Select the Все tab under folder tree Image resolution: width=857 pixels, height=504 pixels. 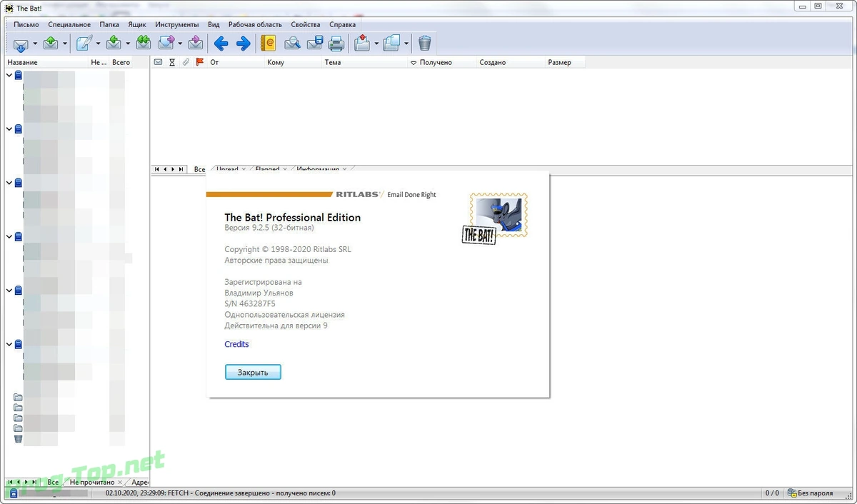click(x=53, y=482)
